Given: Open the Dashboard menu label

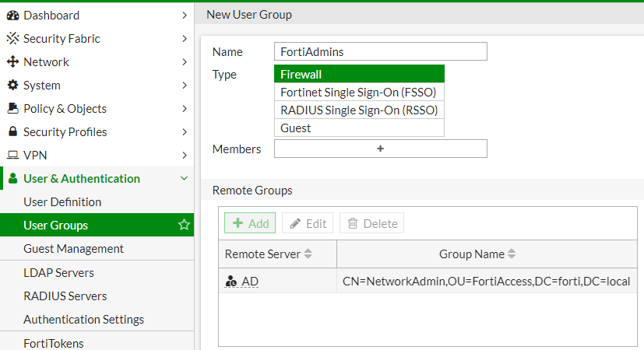Looking at the screenshot, I should pyautogui.click(x=51, y=16).
